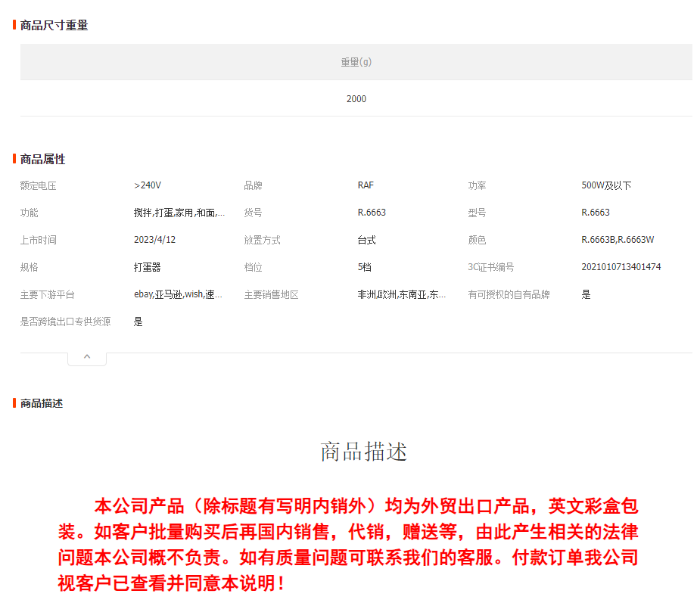The width and height of the screenshot is (700, 606).
Task: Click the 主要下游平台 attribute label
Action: [48, 294]
